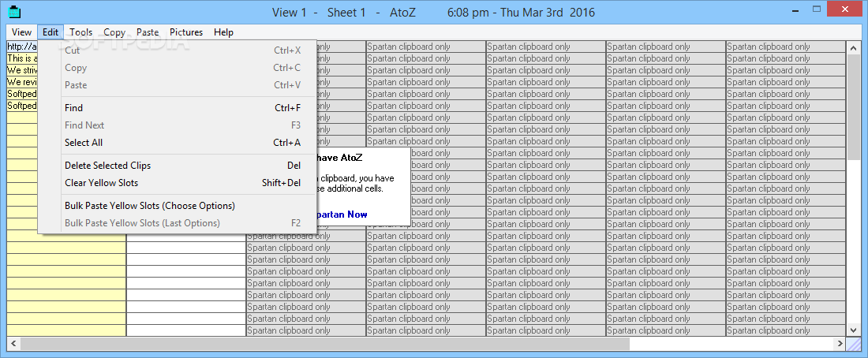Choose Select All in Edit menu
Viewport: 868px width, 358px height.
177,142
